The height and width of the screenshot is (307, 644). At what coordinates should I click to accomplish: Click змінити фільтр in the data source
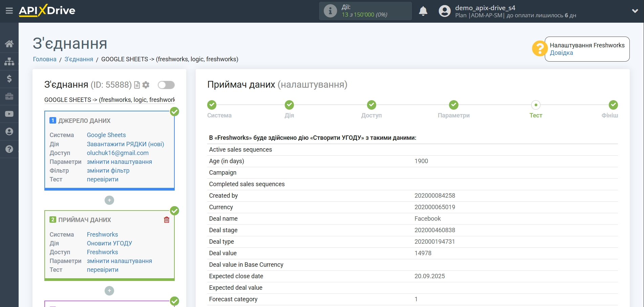coord(108,171)
